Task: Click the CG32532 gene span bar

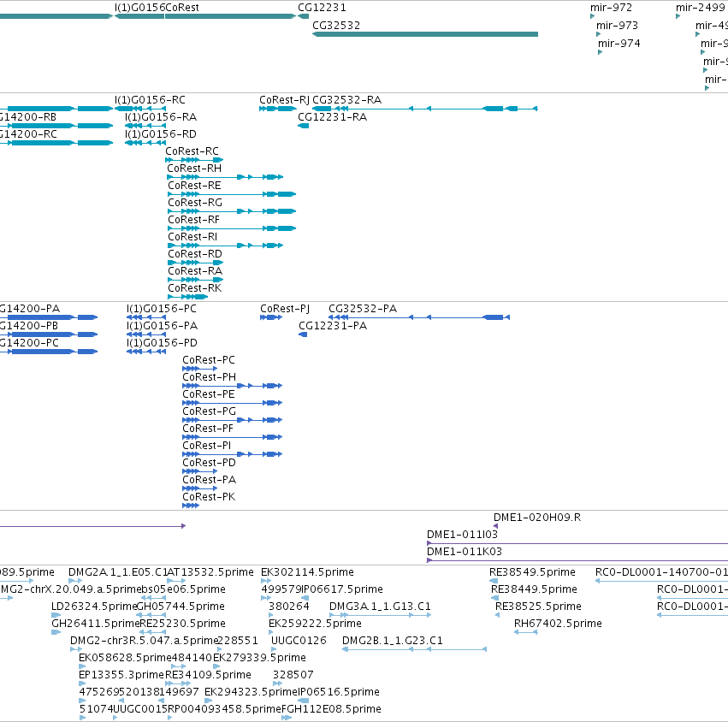Action: [425, 34]
